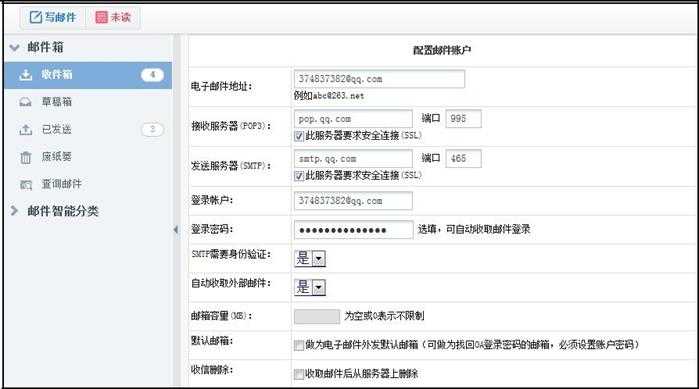Click the 收信删除 label
The height and width of the screenshot is (389, 699).
(212, 370)
